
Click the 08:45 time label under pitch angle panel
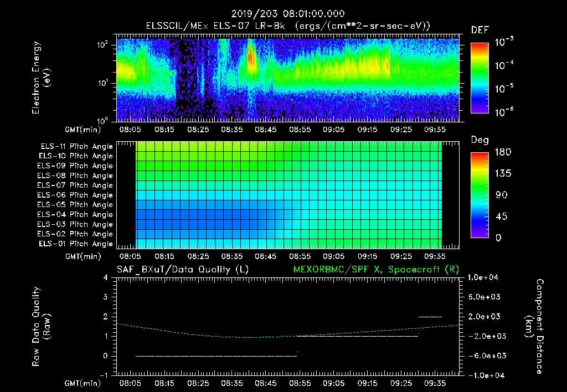(266, 256)
